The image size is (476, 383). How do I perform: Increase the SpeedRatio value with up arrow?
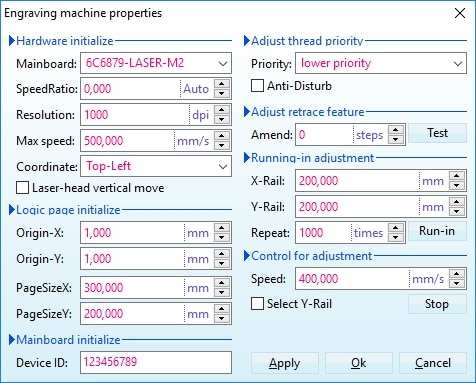(x=222, y=84)
